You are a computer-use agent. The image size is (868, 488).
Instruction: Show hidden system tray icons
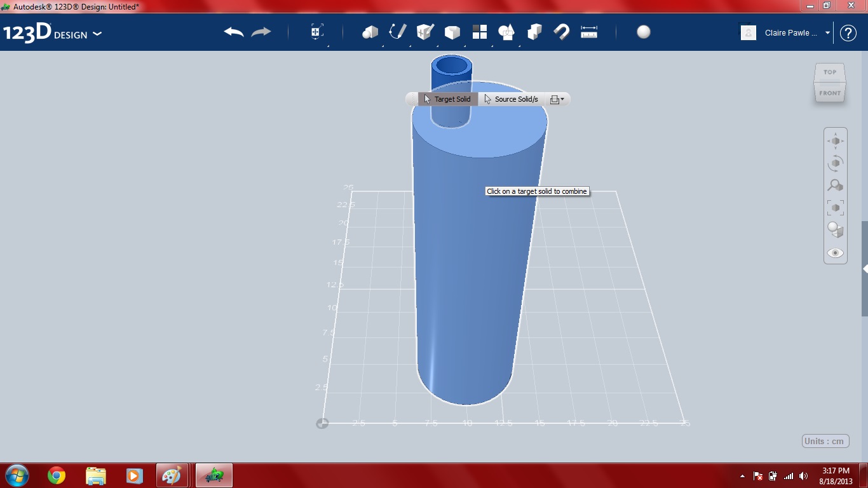point(742,476)
